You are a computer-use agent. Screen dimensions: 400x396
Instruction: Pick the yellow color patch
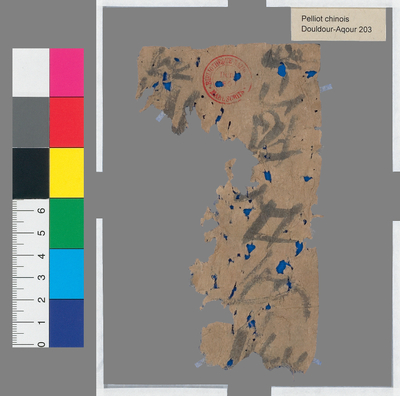click(67, 173)
